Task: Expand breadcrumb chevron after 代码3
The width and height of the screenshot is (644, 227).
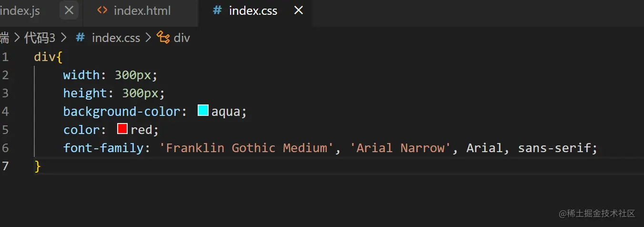Action: coord(64,38)
